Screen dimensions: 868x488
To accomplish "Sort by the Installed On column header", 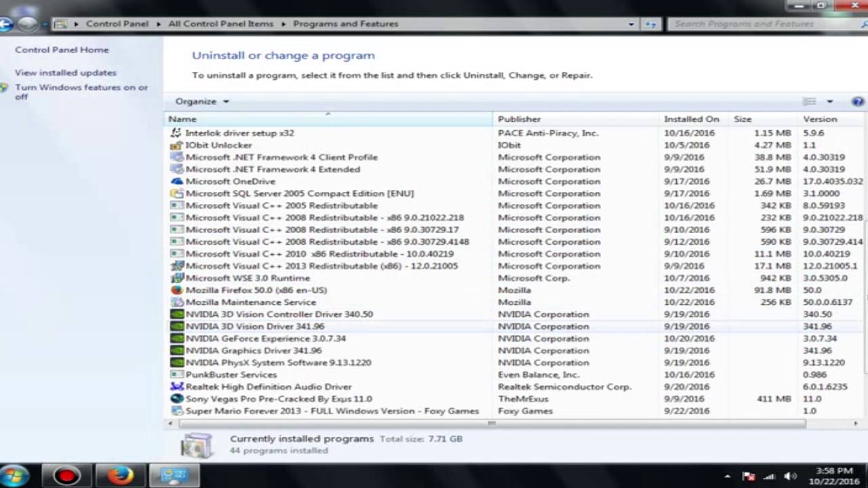I will pyautogui.click(x=694, y=119).
